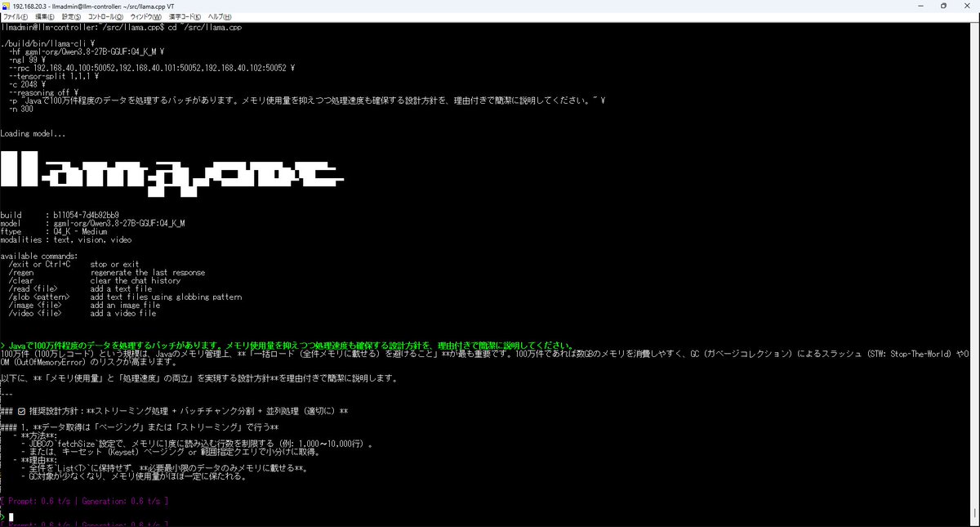The width and height of the screenshot is (980, 527).
Task: Click the '/regen' command row
Action: point(106,272)
